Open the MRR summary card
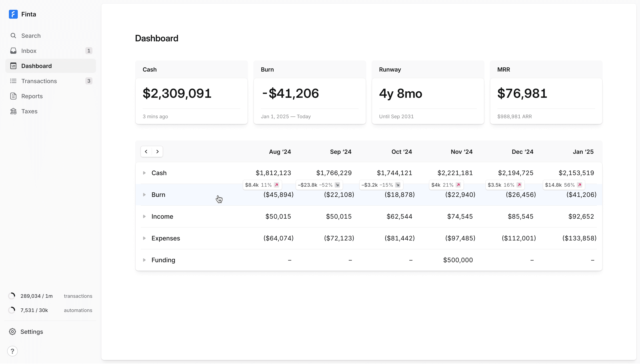This screenshot has height=364, width=640. [546, 92]
